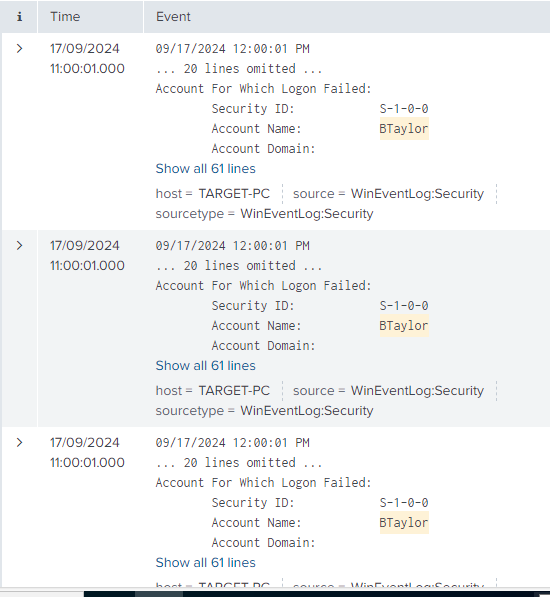The image size is (550, 597).
Task: Sort by the Time column header
Action: [65, 17]
